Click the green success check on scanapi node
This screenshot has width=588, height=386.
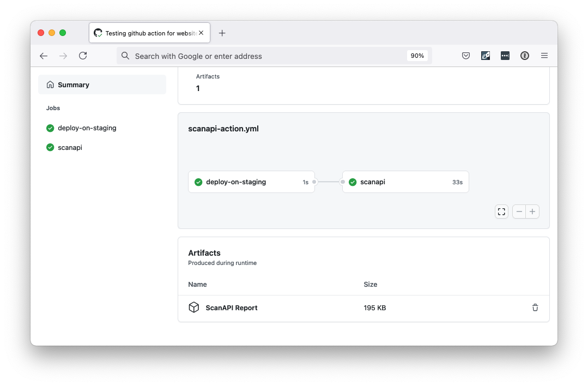pyautogui.click(x=353, y=182)
